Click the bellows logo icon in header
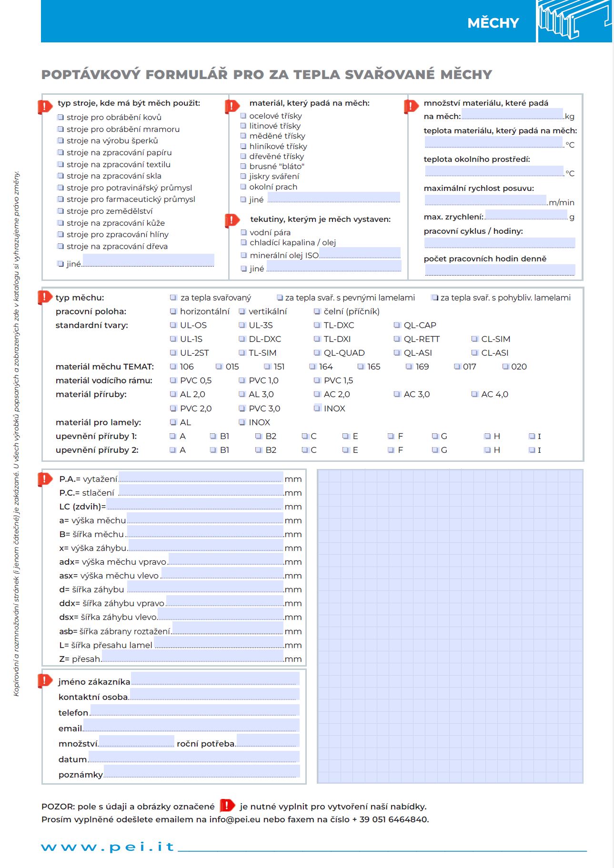This screenshot has width=614, height=868. 574,21
